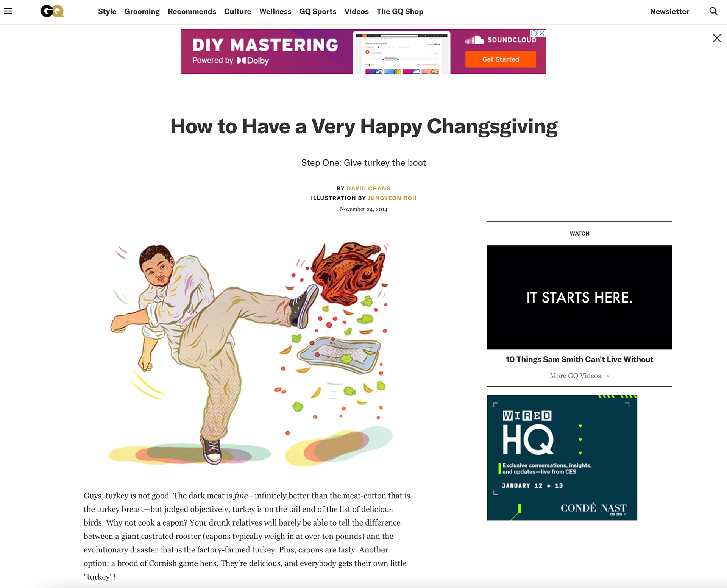This screenshot has height=588, width=727.
Task: Click the AdChoices info icon
Action: click(534, 33)
